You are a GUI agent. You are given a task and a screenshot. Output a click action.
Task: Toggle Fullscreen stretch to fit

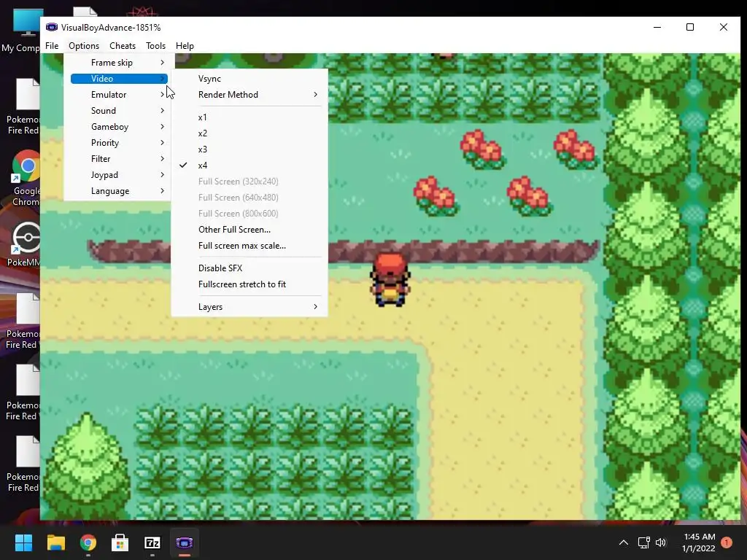(x=249, y=284)
